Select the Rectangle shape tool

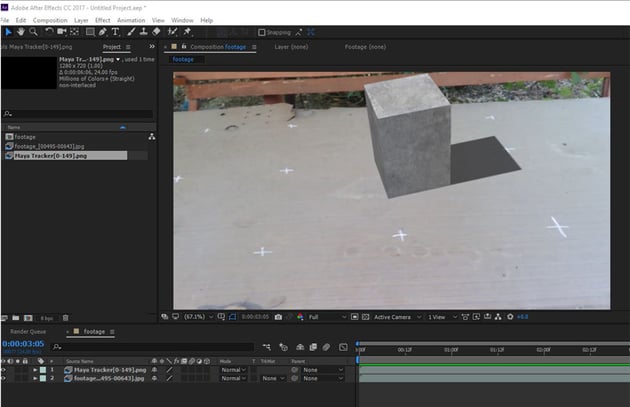click(x=90, y=32)
